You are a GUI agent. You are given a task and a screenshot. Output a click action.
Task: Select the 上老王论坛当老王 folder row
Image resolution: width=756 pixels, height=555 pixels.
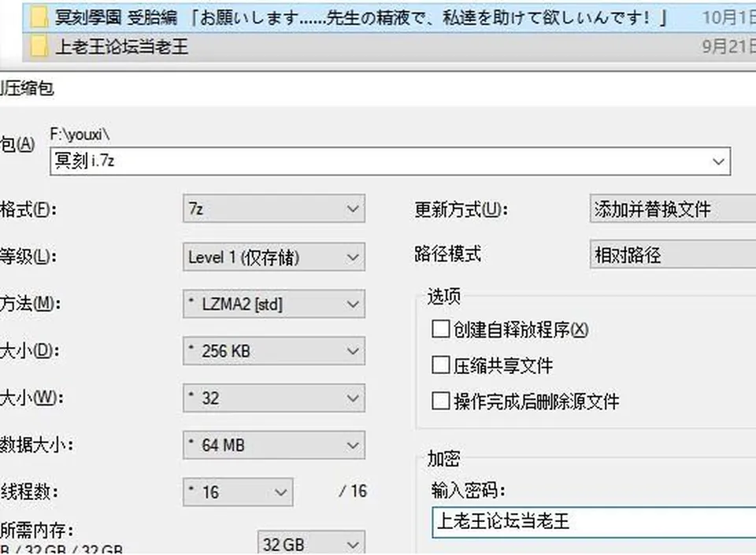coord(389,46)
